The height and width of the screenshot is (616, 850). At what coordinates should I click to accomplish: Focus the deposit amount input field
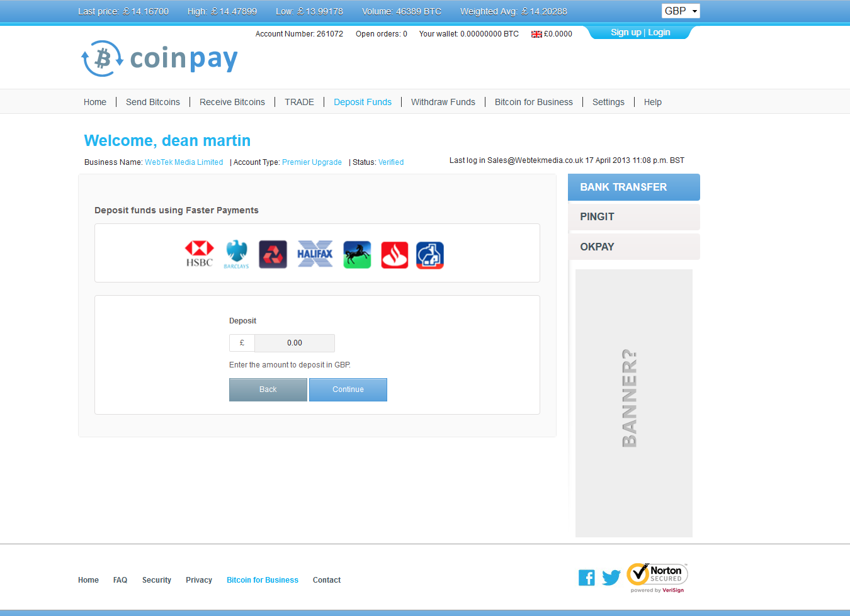295,343
